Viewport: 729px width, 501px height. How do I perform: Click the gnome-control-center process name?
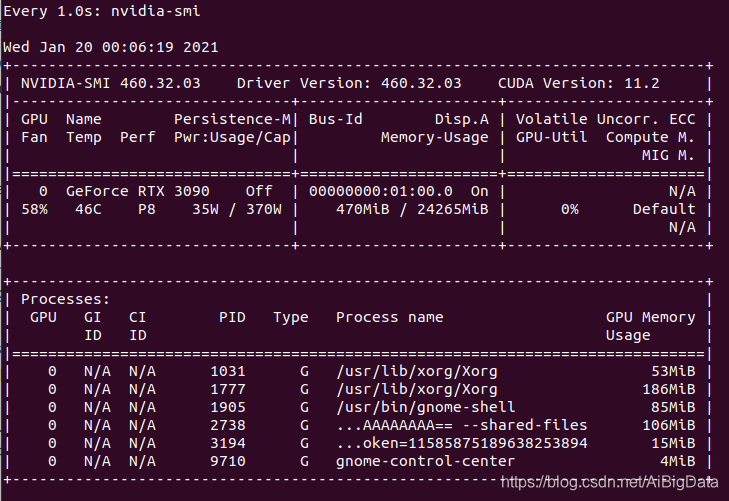pyautogui.click(x=425, y=461)
